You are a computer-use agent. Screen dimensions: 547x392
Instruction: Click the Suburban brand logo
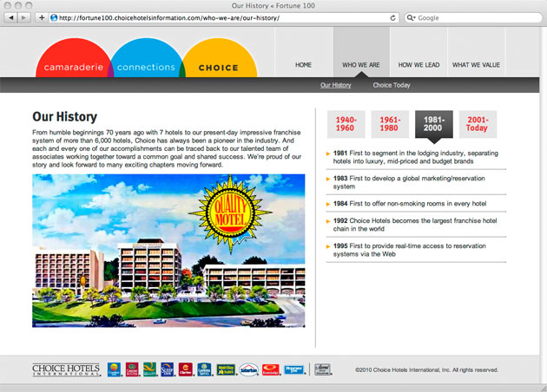pos(248,369)
